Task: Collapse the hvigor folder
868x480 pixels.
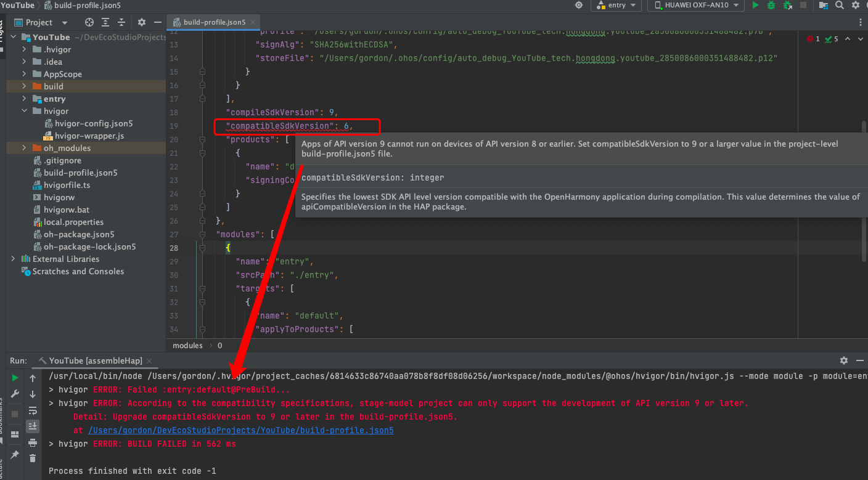Action: click(24, 111)
